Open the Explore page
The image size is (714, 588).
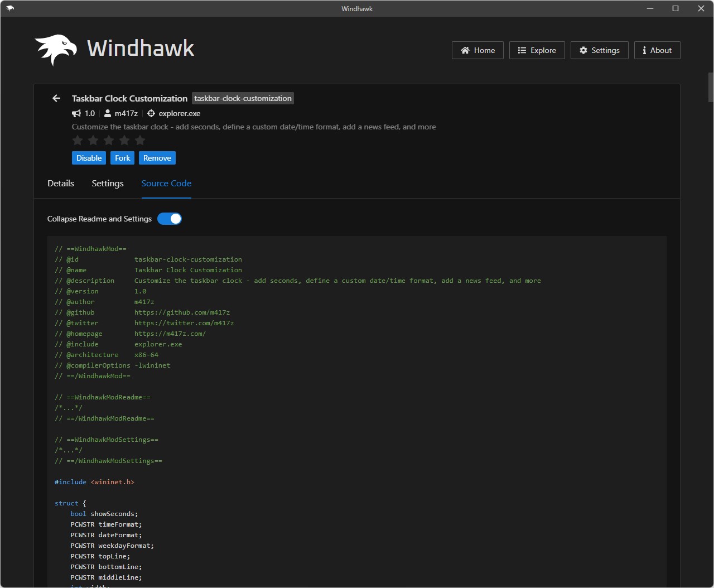click(537, 50)
